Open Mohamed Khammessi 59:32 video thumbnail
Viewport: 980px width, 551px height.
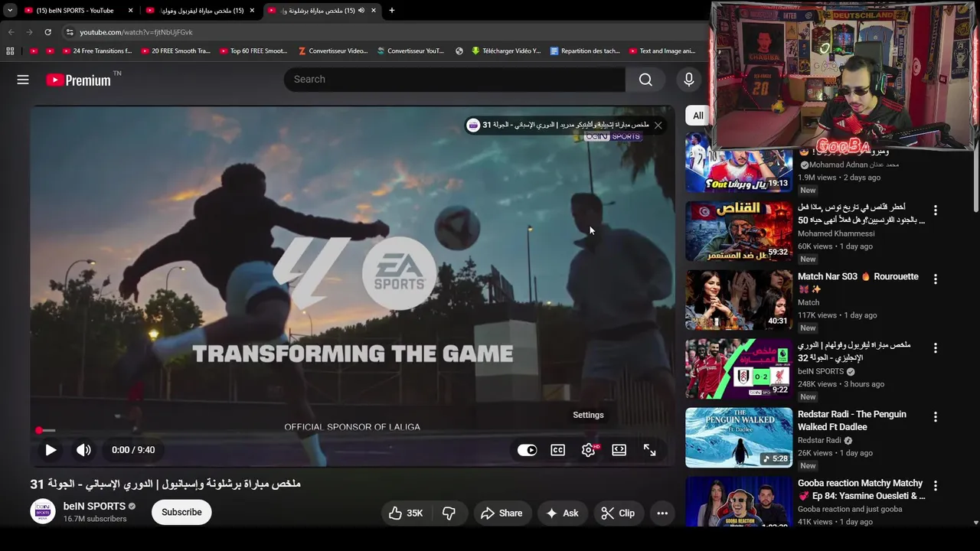coord(739,230)
